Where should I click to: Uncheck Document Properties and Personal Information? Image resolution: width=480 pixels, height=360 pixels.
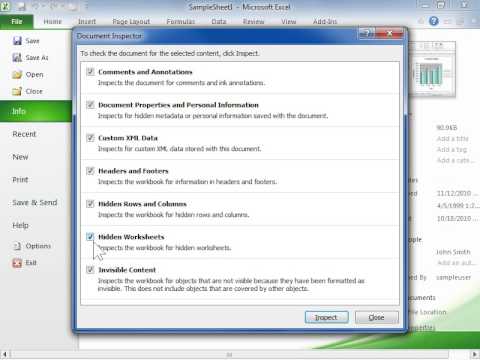[x=90, y=105]
